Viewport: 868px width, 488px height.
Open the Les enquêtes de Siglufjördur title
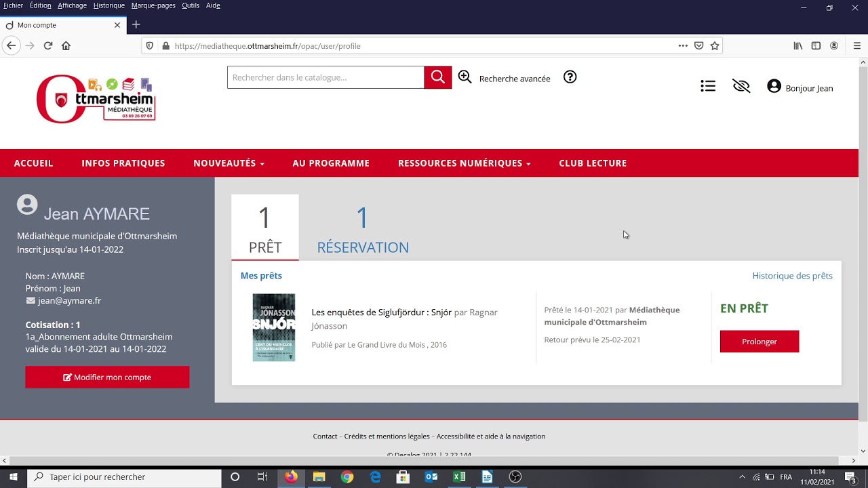382,312
